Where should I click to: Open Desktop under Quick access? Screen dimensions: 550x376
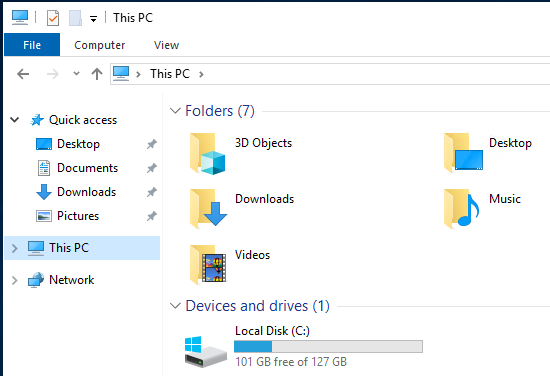coord(78,144)
